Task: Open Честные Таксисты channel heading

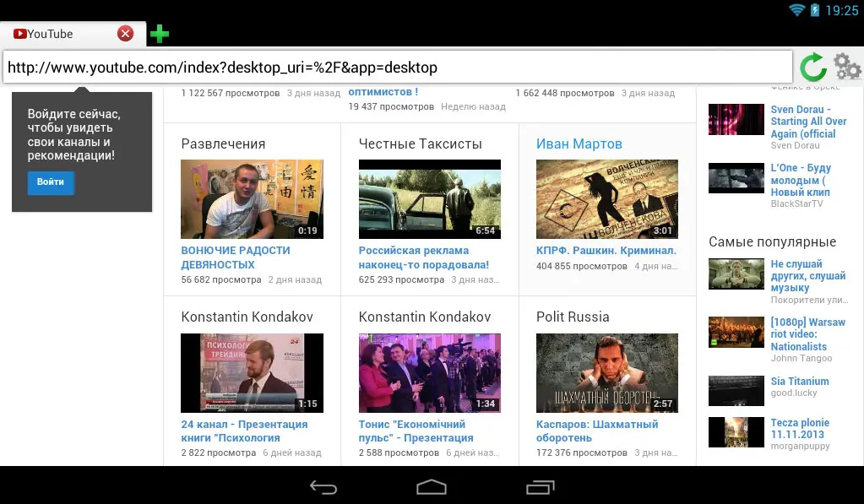Action: (421, 144)
